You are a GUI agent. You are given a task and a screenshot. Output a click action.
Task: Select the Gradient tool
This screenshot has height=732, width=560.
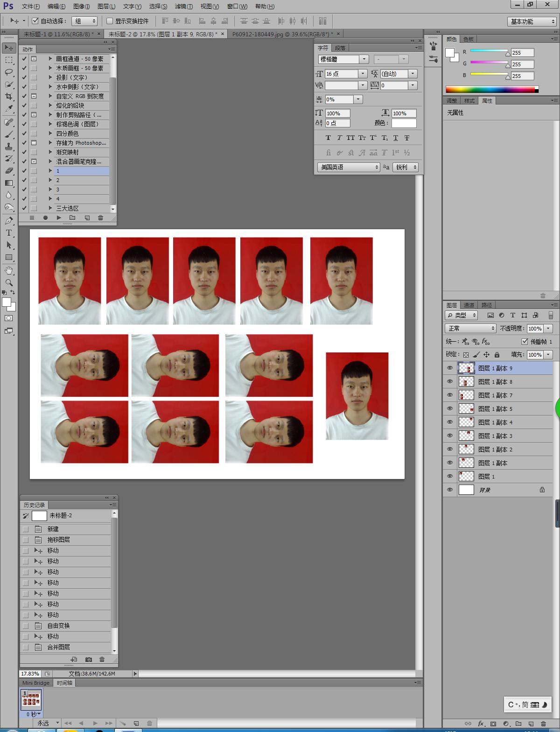click(x=9, y=183)
